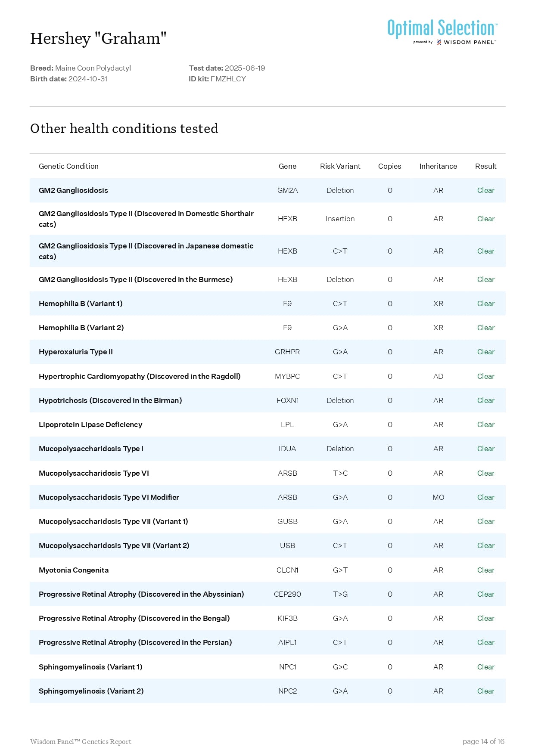
Task: Select the Sphingomyelinosis (Variant 2) condition
Action: 91,691
